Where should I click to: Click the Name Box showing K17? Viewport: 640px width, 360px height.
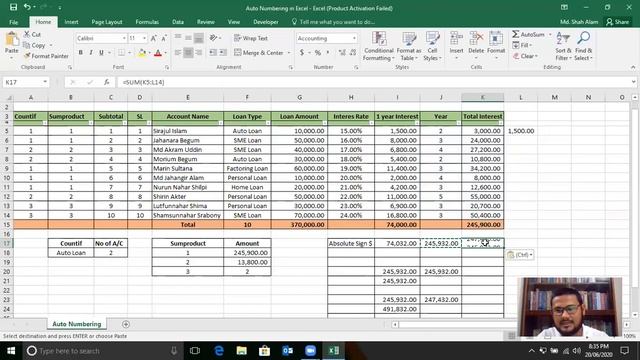pyautogui.click(x=25, y=82)
